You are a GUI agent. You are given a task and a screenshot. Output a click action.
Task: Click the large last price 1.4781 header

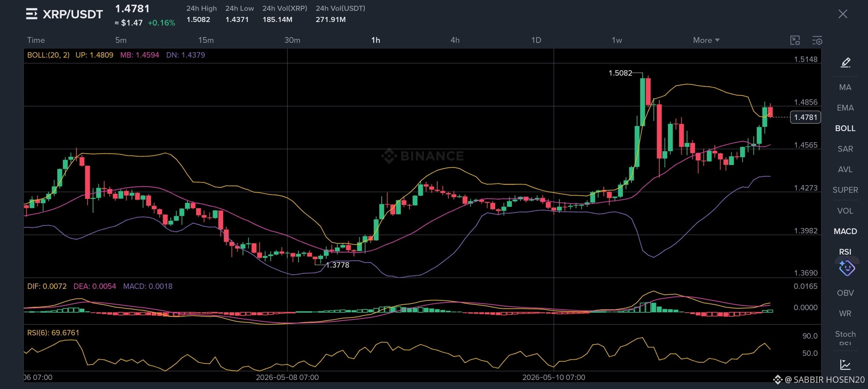click(x=132, y=9)
